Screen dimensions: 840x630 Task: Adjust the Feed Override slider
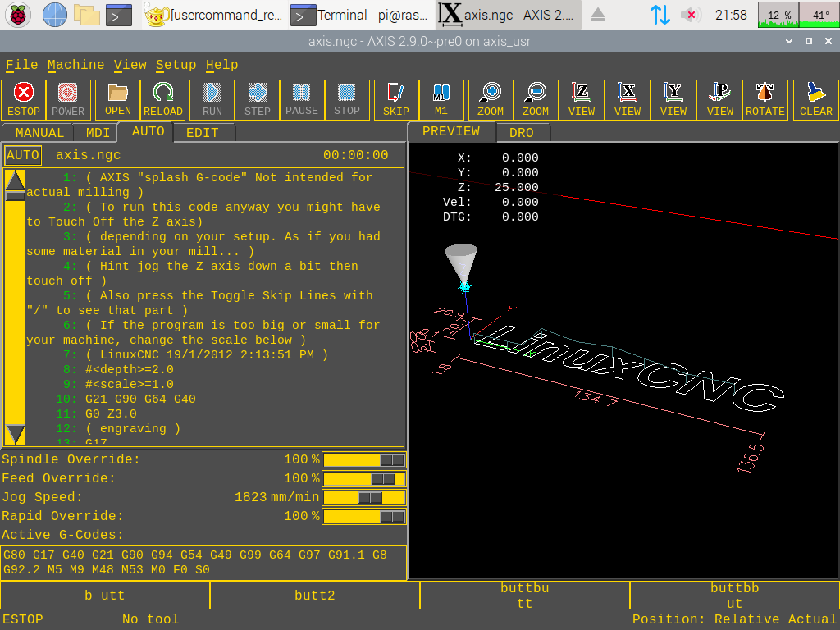pos(363,478)
